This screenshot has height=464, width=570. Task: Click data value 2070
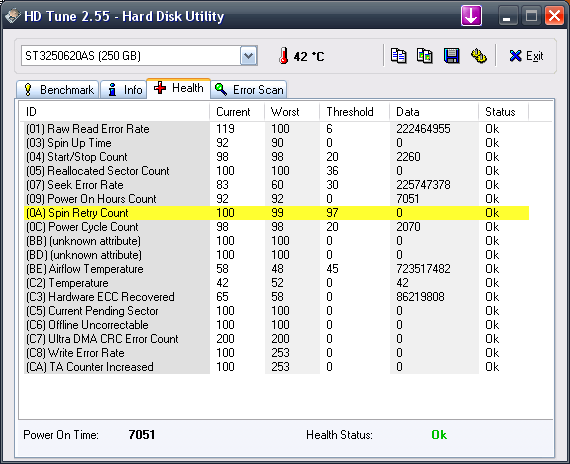click(408, 227)
